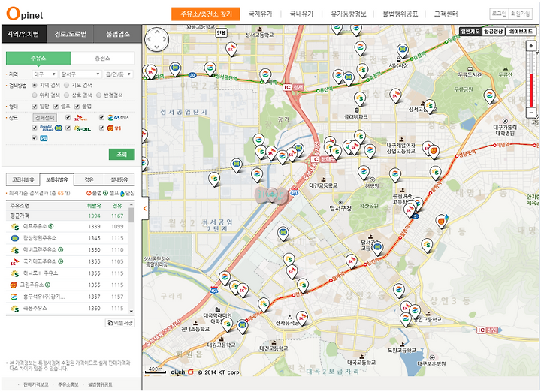Uncheck the 불법 type checkbox
This screenshot has width=541, height=392.
(77, 106)
